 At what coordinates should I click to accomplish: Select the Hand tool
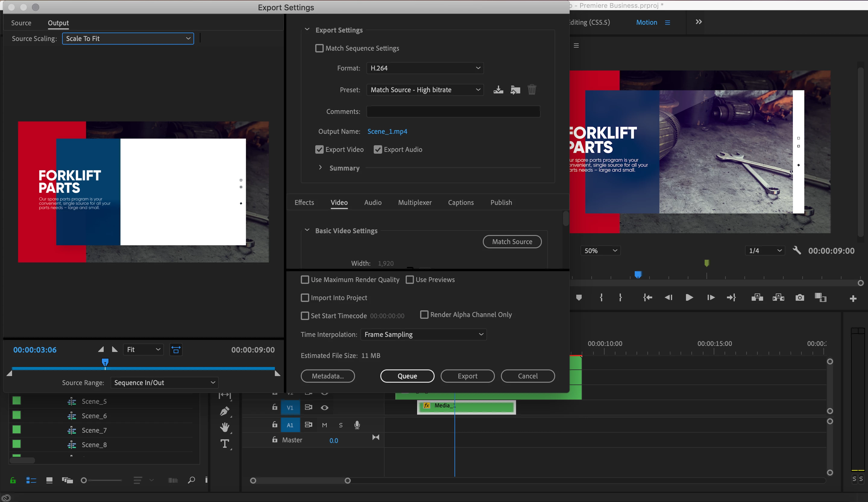coord(225,427)
